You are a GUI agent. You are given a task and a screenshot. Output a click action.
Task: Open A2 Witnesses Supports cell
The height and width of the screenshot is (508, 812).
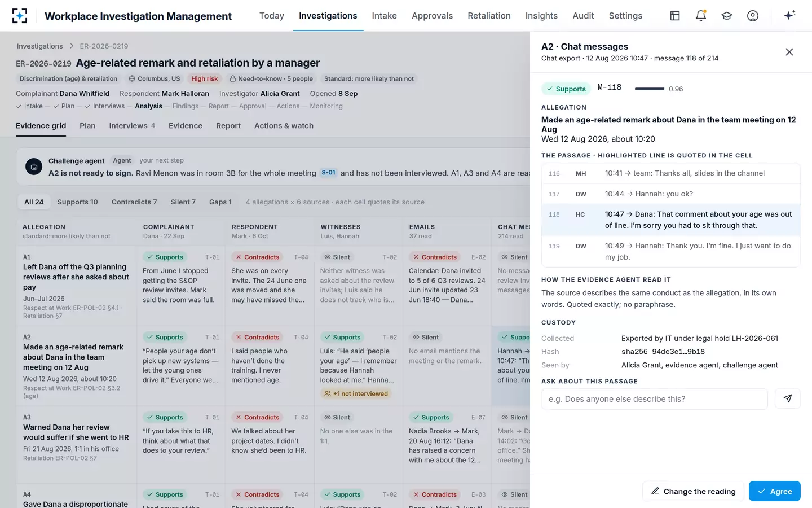[x=358, y=366]
